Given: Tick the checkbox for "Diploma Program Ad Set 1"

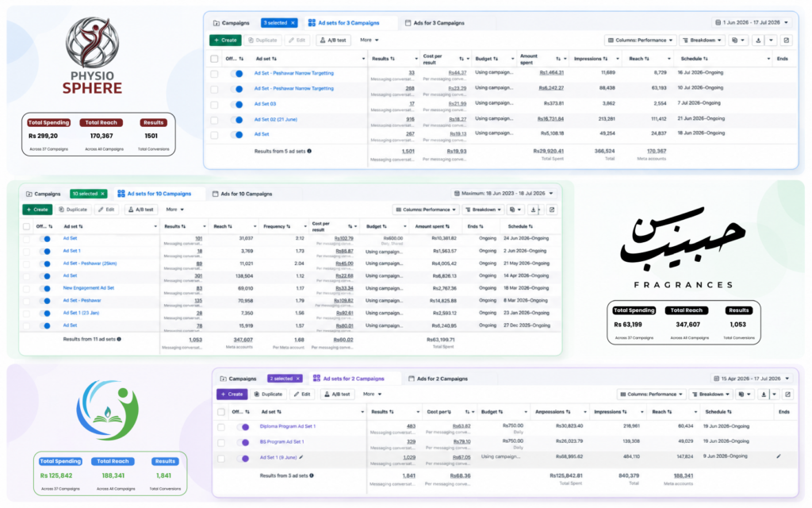Looking at the screenshot, I should click(x=221, y=427).
